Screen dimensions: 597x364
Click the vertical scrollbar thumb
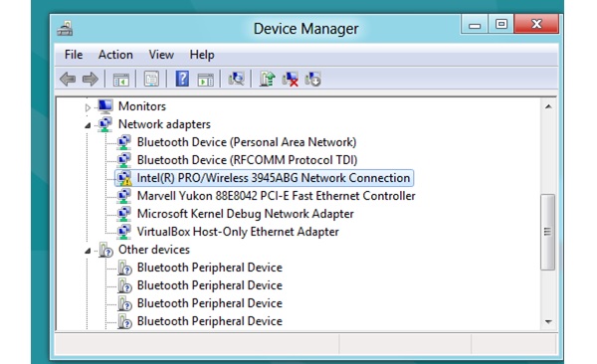[x=548, y=232]
